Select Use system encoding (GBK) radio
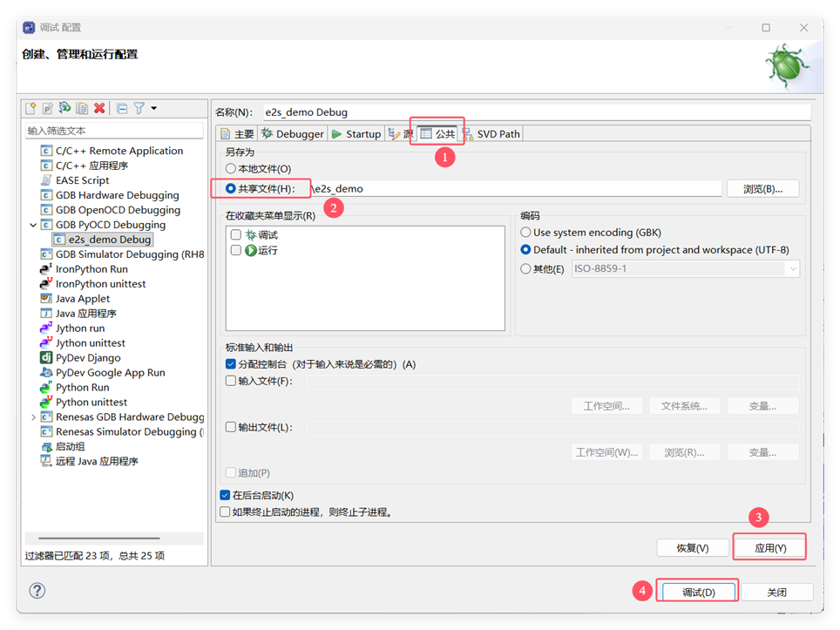Image resolution: width=840 pixels, height=630 pixels. click(x=526, y=233)
